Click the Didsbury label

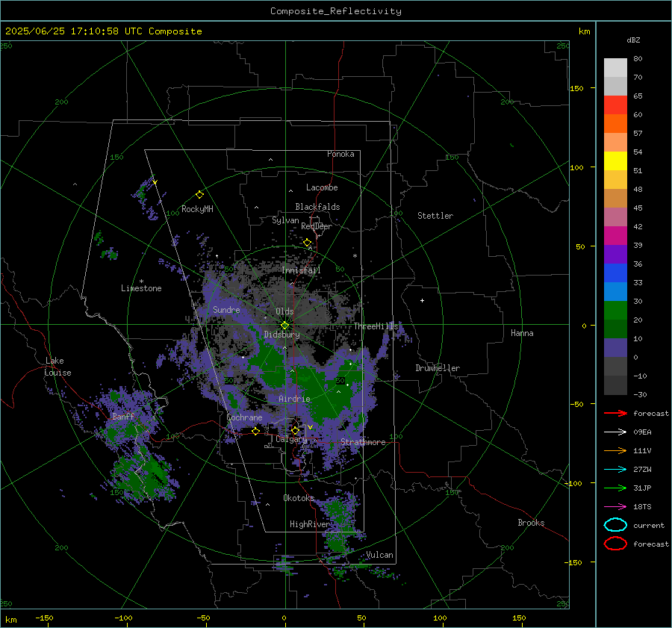pyautogui.click(x=281, y=335)
